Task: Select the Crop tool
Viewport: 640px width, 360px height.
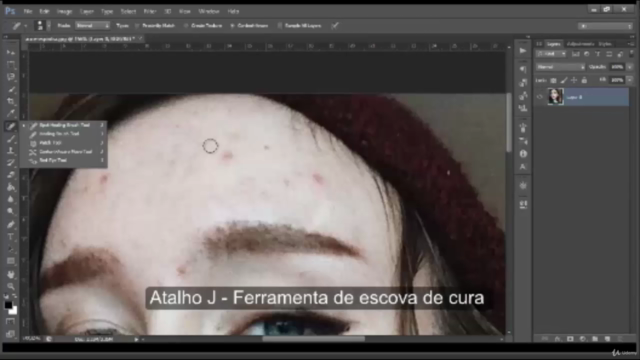Action: (11, 101)
